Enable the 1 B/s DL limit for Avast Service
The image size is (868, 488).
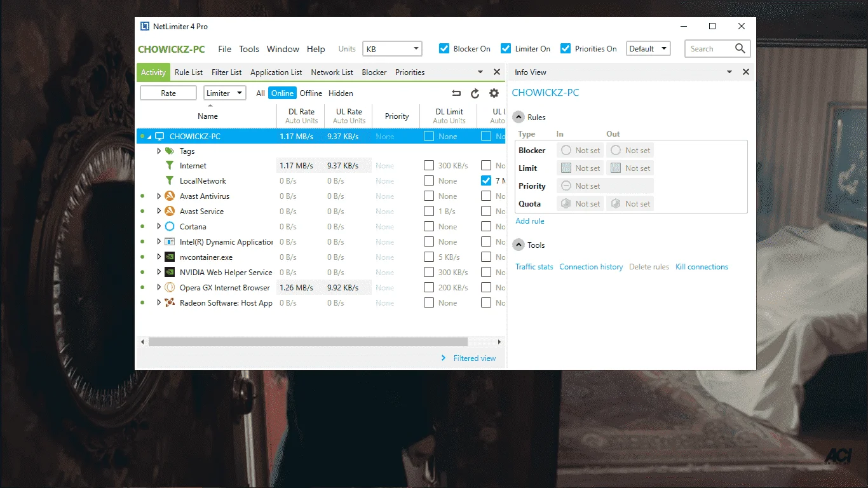429,212
